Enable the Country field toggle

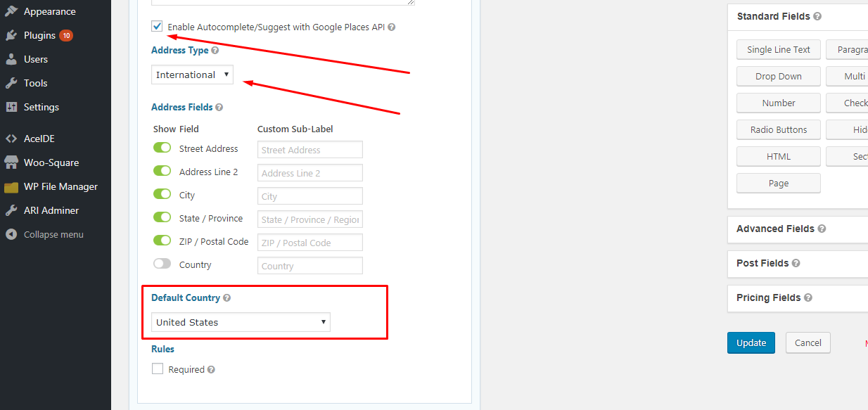(x=162, y=264)
